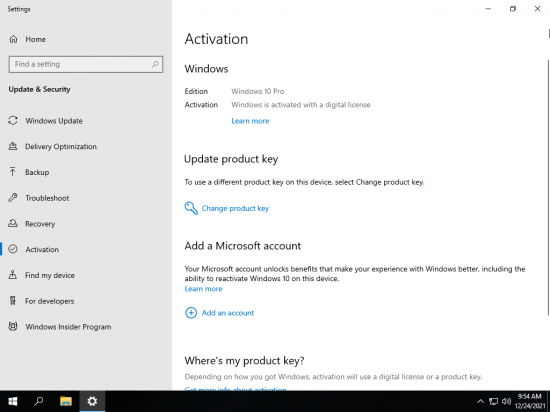Image resolution: width=550 pixels, height=412 pixels.
Task: Click the Delivery Optimization icon
Action: pos(13,146)
